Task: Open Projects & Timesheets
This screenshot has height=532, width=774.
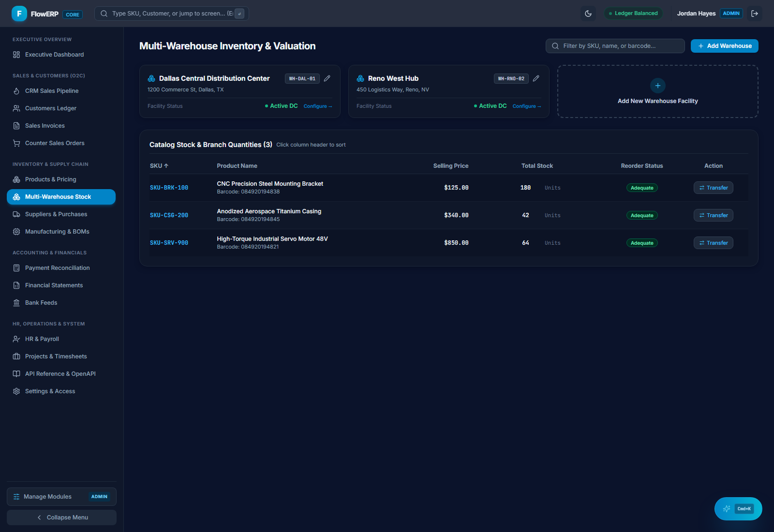Action: click(x=61, y=356)
